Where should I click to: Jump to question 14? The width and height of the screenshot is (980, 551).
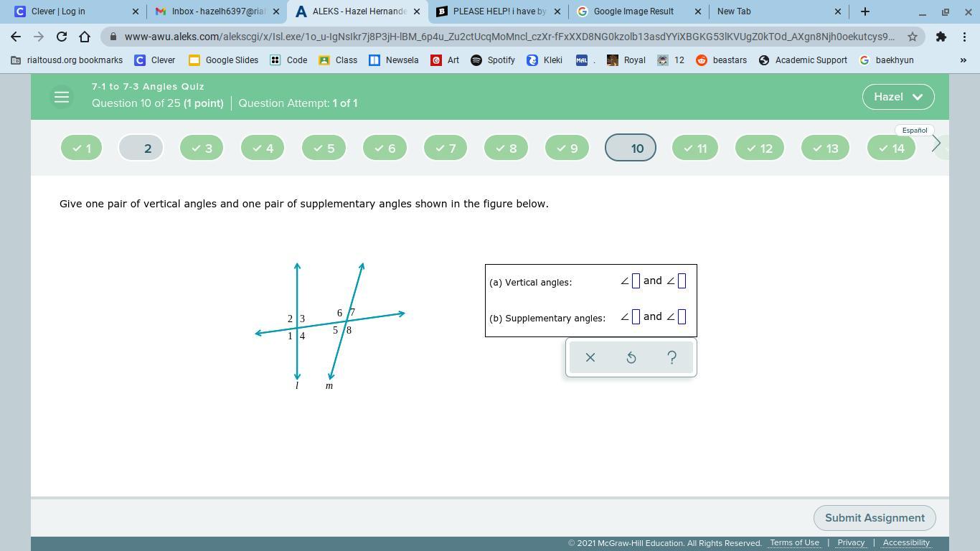click(892, 149)
